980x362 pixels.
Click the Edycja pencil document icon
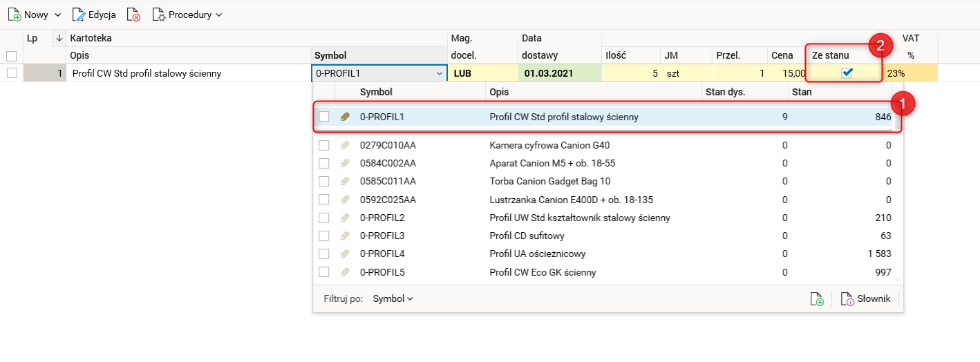coord(79,15)
